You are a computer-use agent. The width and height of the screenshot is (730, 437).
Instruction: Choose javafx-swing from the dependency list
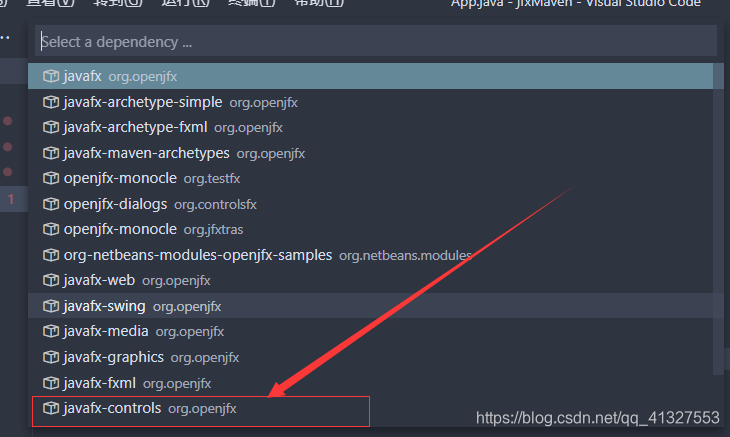[370, 306]
